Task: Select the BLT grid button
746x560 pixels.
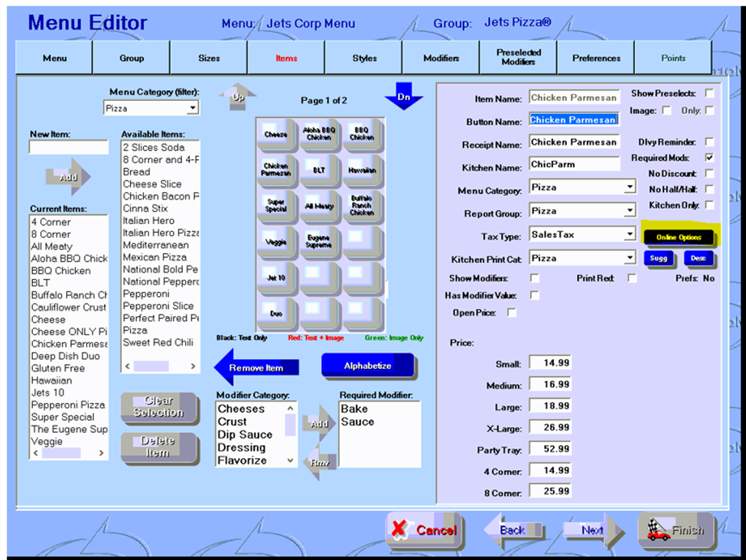Action: (318, 170)
